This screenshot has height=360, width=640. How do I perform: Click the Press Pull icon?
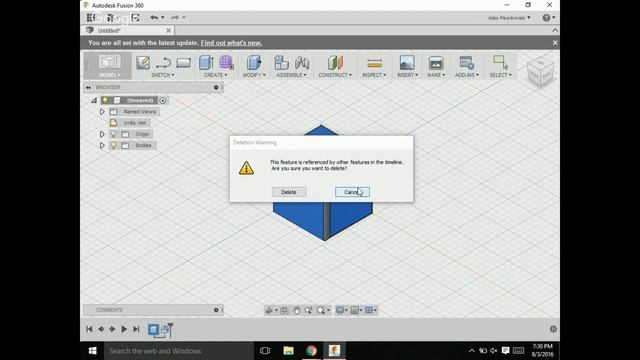point(254,62)
